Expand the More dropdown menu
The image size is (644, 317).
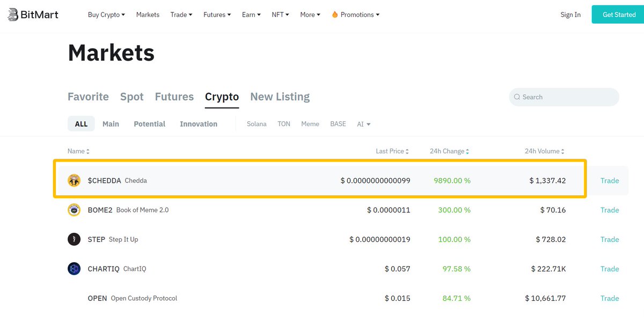tap(310, 14)
